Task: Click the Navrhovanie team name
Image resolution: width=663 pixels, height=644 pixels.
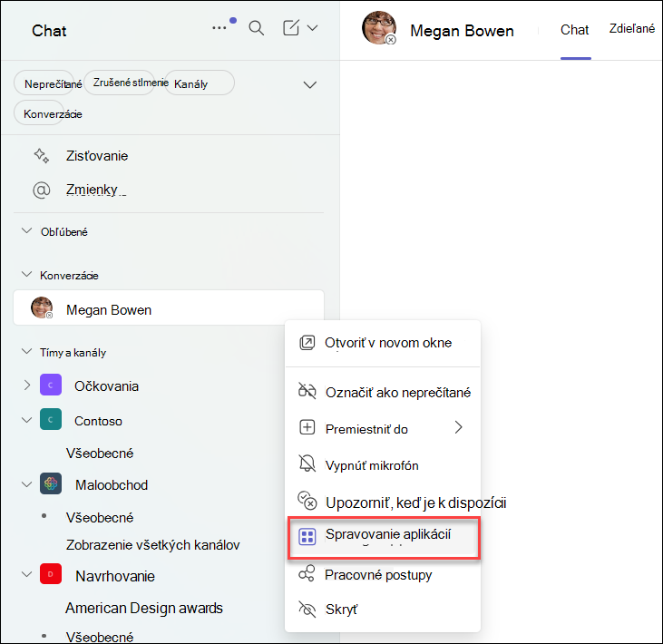Action: point(115,576)
